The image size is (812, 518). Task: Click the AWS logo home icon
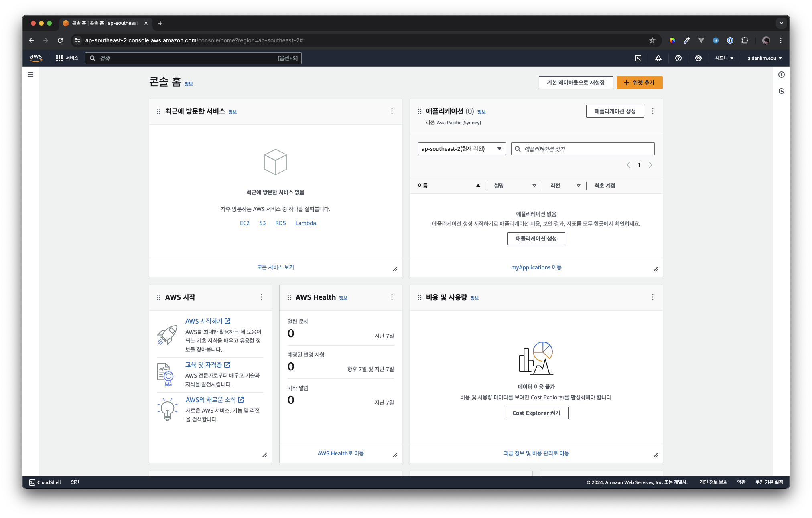coord(36,58)
